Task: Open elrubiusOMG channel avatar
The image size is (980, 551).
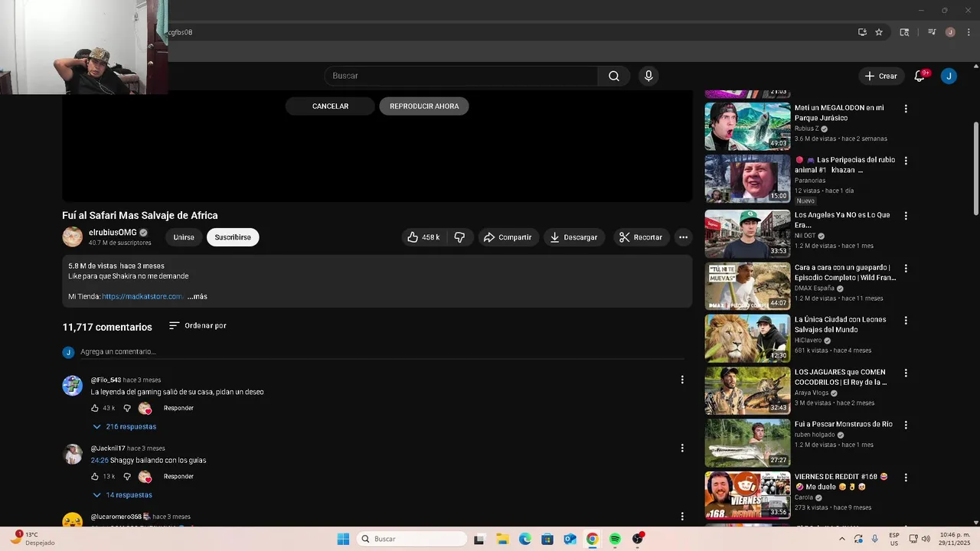Action: 72,236
